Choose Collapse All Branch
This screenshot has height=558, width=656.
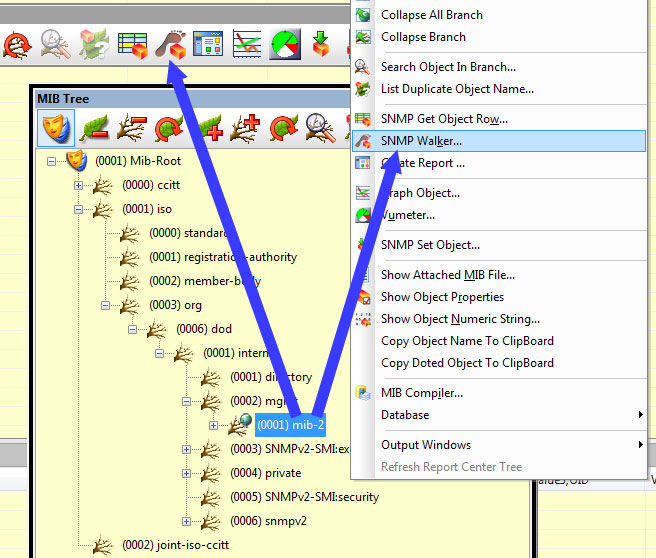(499, 15)
